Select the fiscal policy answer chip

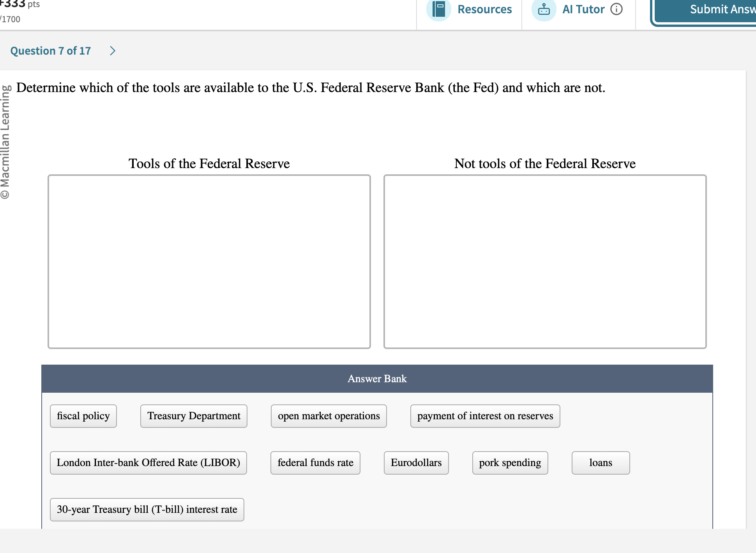click(x=83, y=416)
